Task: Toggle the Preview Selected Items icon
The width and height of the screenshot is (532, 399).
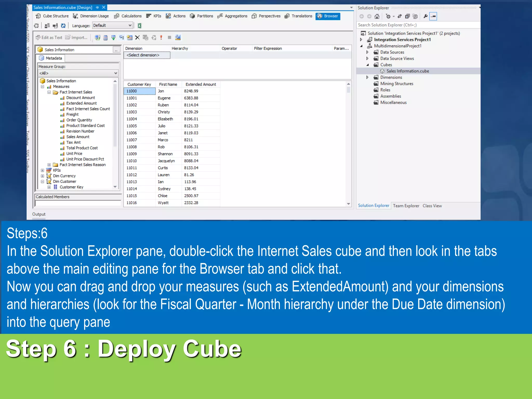Action: point(433,16)
